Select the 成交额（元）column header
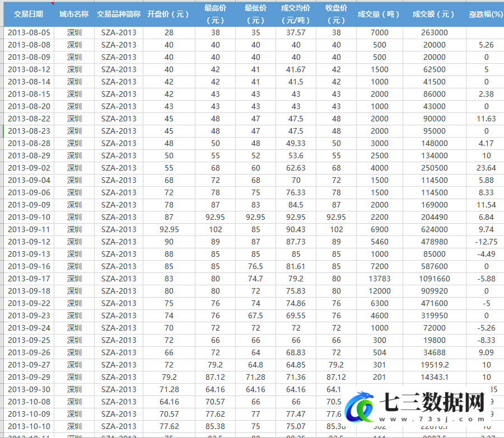This screenshot has width=504, height=438. pyautogui.click(x=434, y=14)
